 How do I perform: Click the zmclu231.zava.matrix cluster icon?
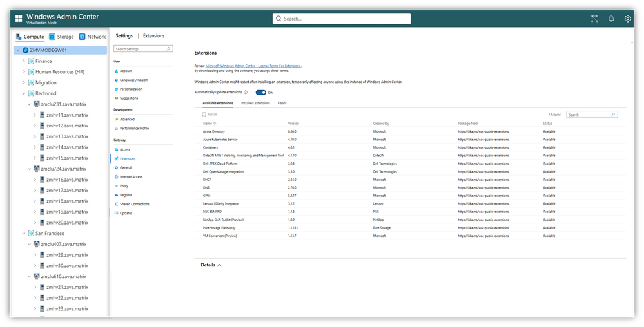coord(37,104)
